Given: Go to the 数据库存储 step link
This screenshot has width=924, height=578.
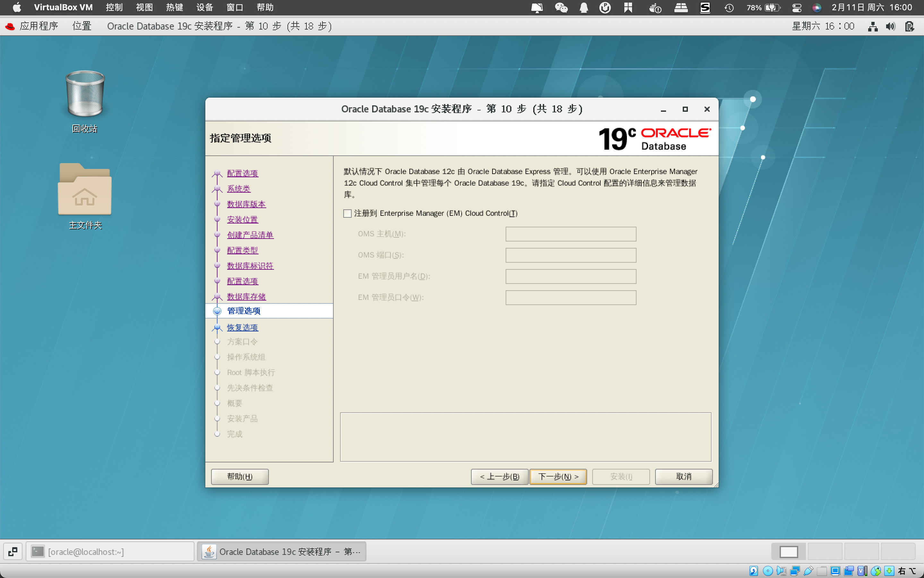Looking at the screenshot, I should click(246, 297).
